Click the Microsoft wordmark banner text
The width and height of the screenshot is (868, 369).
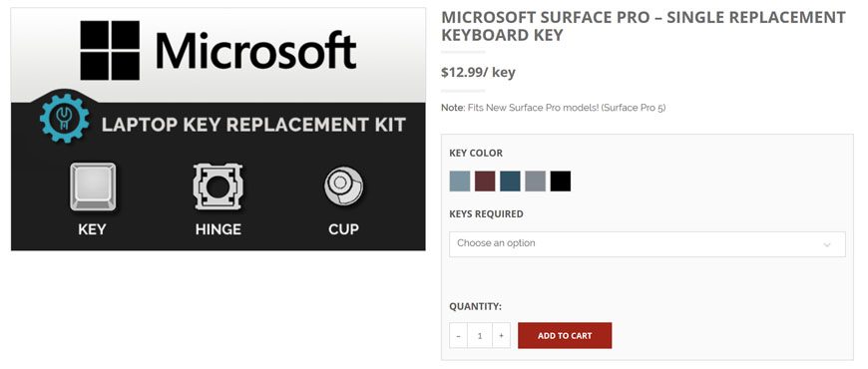[x=255, y=50]
